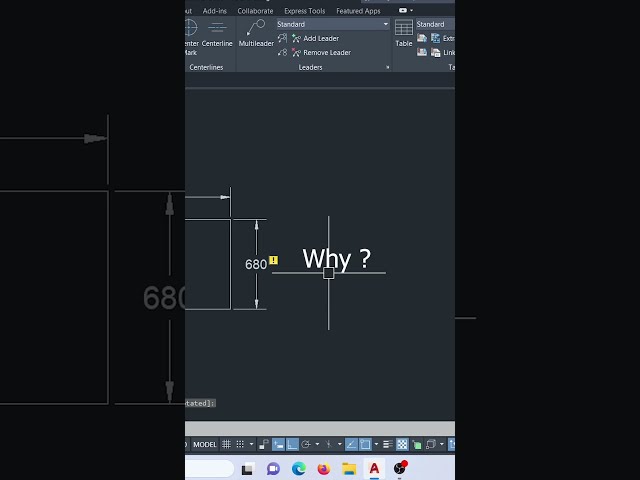Screen dimensions: 640x480
Task: Open File Explorer from taskbar
Action: point(349,469)
